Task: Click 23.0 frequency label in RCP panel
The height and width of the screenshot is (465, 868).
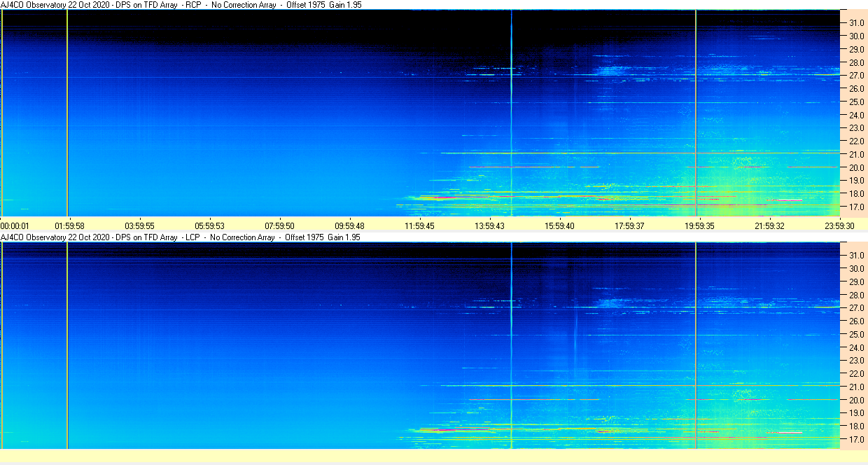Action: coord(856,128)
